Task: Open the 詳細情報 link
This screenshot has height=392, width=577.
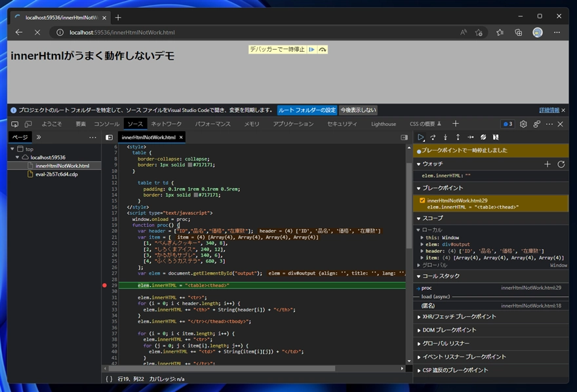Action: [x=549, y=110]
